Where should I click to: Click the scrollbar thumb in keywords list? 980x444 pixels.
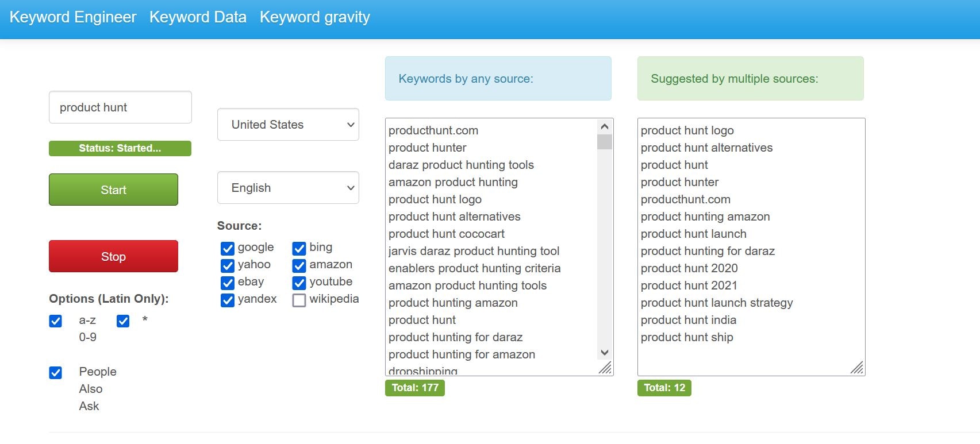tap(605, 142)
